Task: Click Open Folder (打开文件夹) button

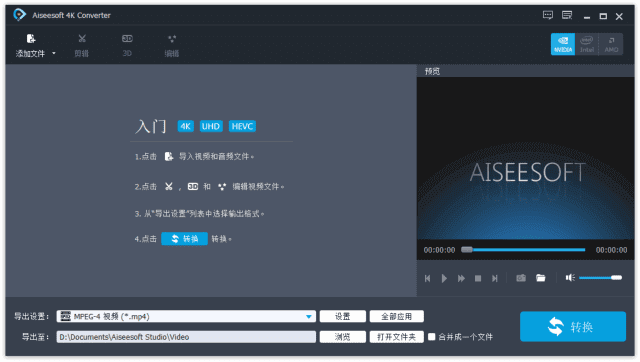Action: [396, 337]
